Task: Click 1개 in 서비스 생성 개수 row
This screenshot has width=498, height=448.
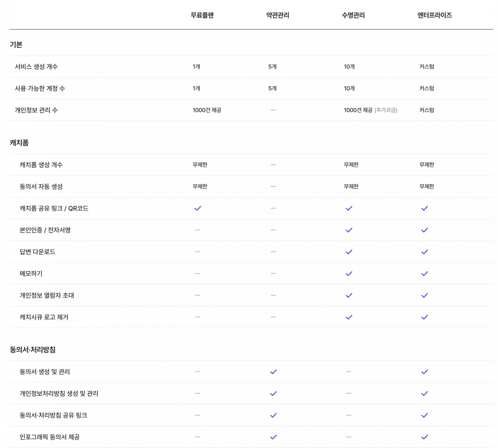Action: tap(196, 67)
